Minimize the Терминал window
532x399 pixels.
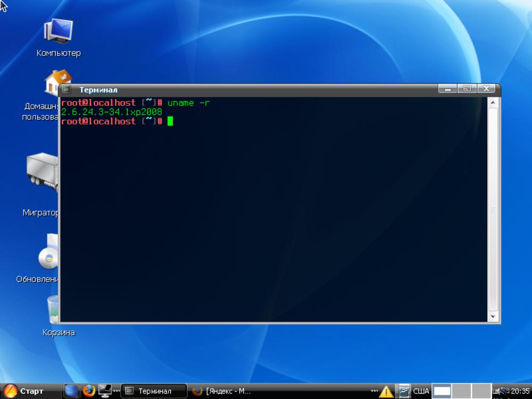[x=447, y=89]
